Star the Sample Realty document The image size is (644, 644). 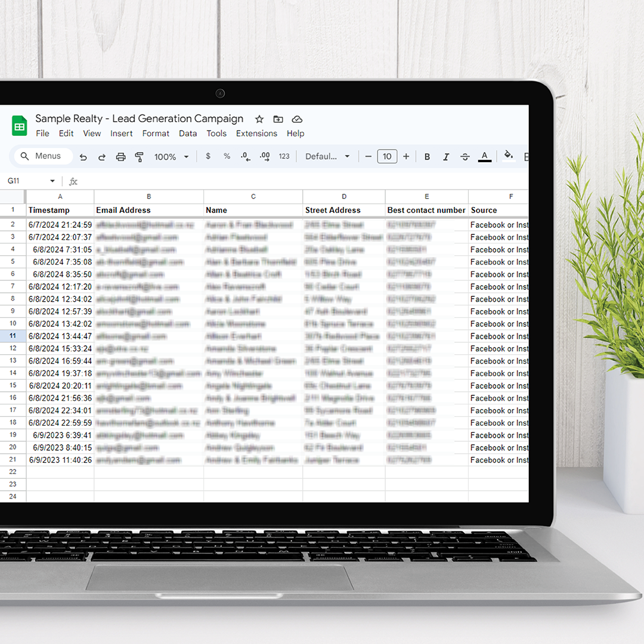[259, 119]
